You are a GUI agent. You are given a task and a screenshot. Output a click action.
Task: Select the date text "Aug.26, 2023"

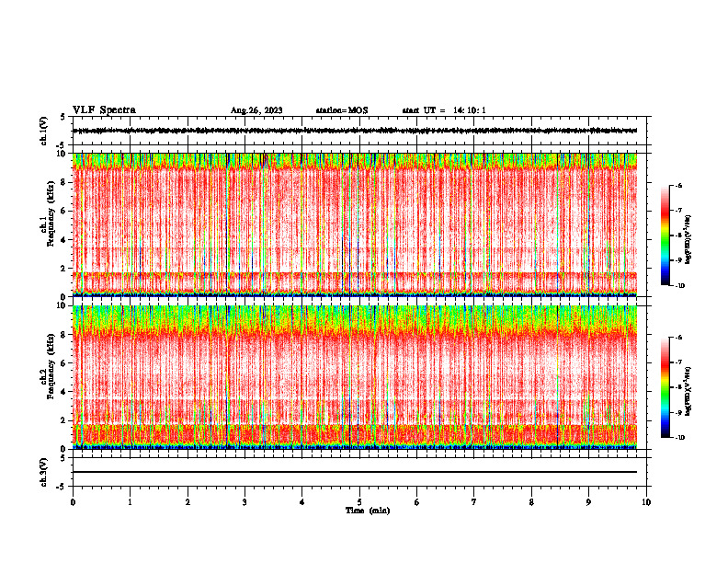pos(256,110)
